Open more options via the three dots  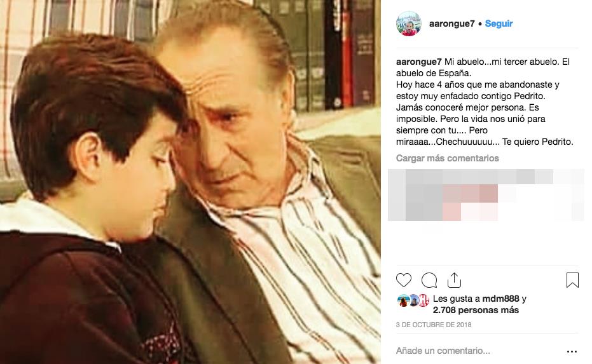tap(572, 351)
